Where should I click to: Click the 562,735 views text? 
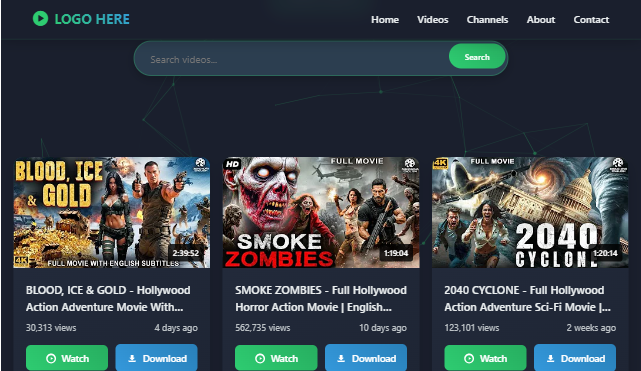(262, 328)
